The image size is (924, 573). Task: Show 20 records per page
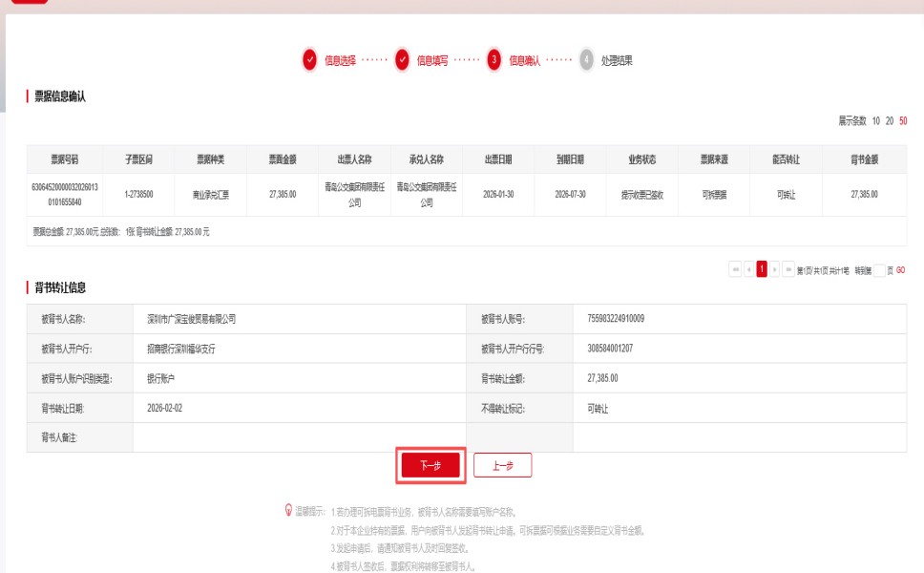coord(890,121)
